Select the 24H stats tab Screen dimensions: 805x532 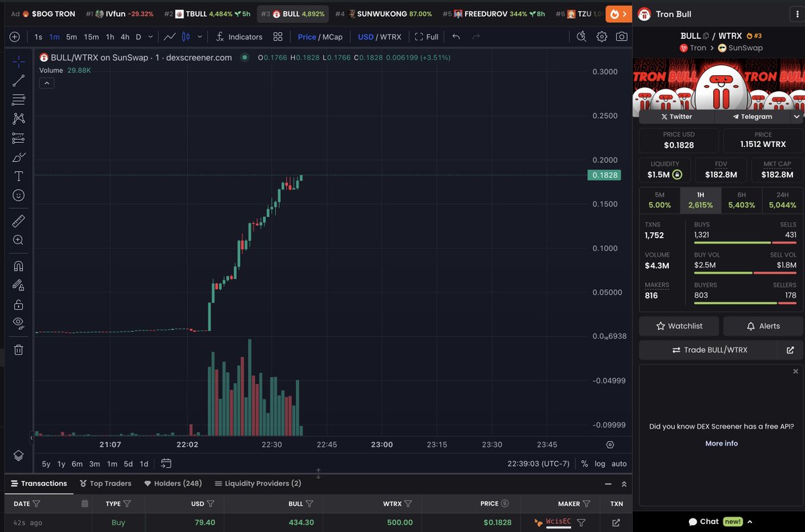(782, 199)
